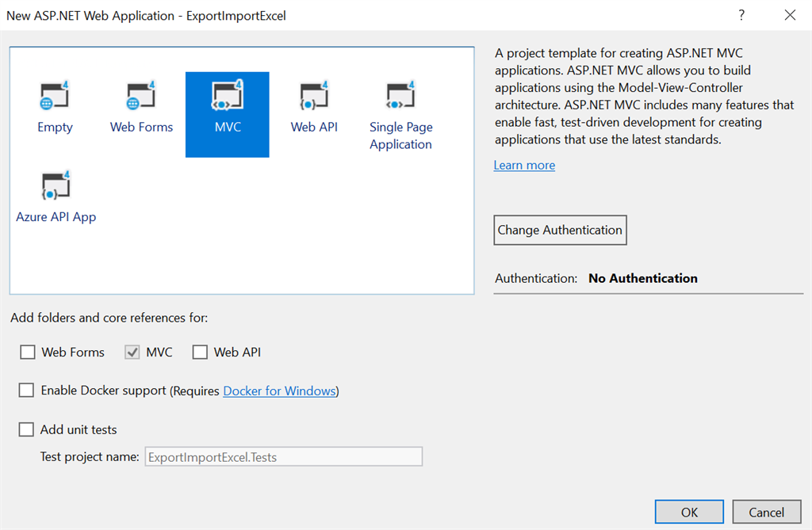Close the New ASP.NET Web Application dialog
812x530 pixels.
tap(790, 15)
